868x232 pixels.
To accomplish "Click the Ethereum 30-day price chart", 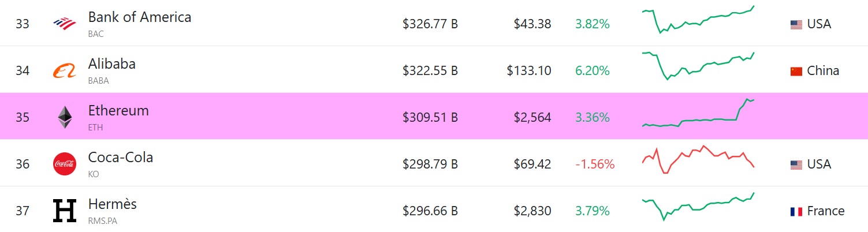I will (x=698, y=113).
